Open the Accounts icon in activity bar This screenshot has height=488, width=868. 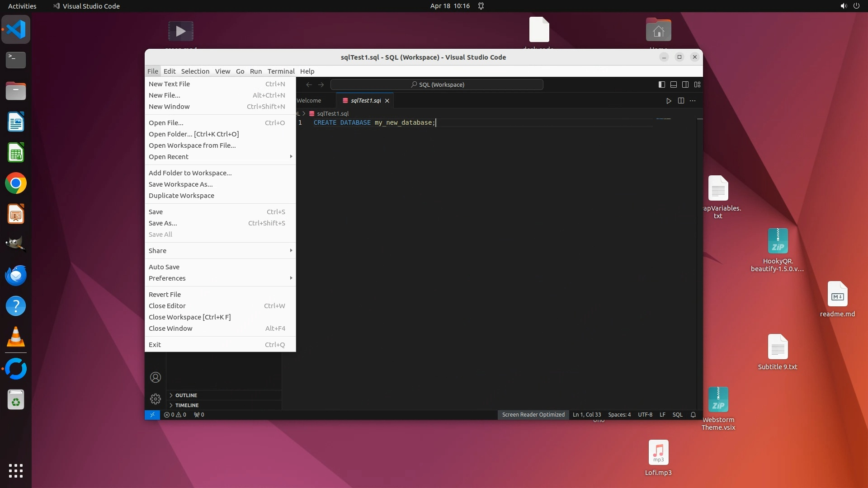point(156,377)
